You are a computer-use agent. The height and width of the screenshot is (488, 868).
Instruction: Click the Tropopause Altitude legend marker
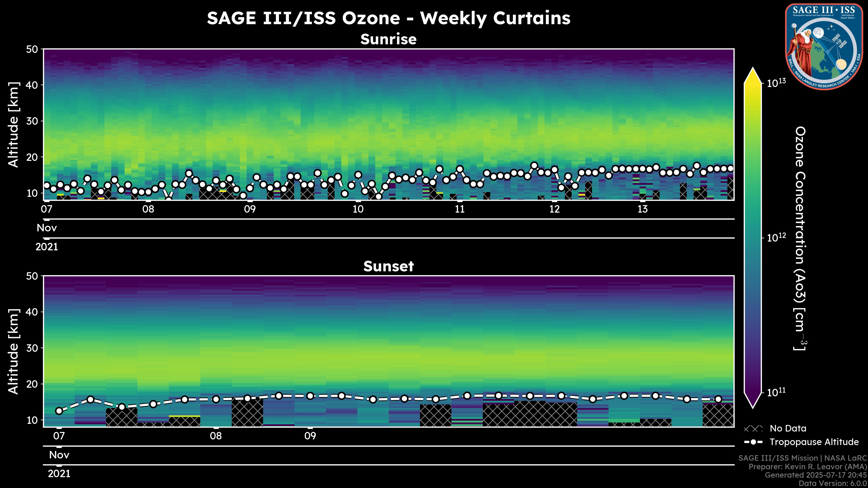tap(753, 442)
